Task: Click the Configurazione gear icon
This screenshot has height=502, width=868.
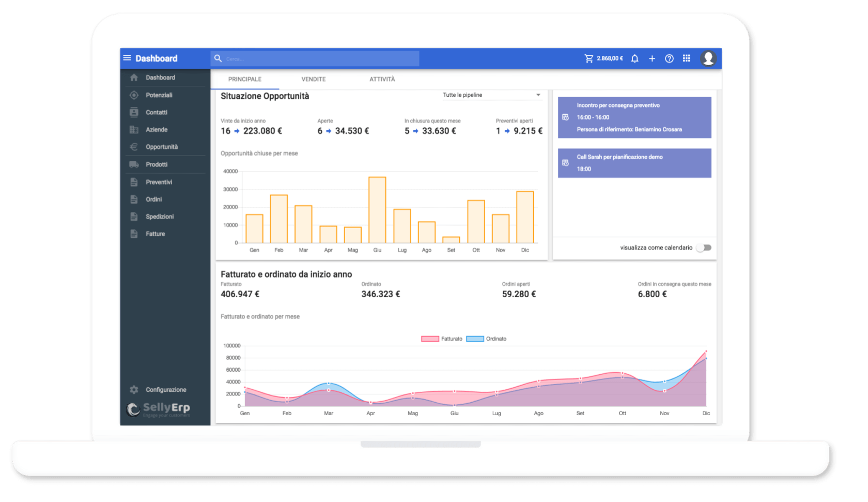Action: click(x=134, y=390)
